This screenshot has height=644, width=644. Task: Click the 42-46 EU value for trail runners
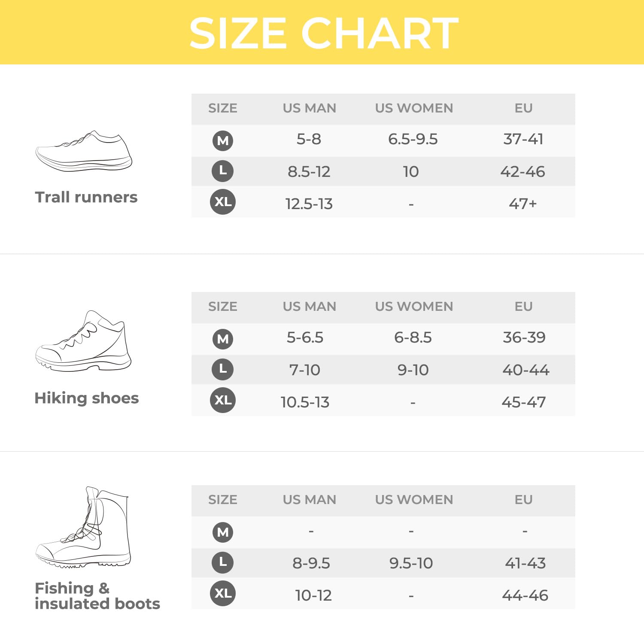click(x=522, y=172)
